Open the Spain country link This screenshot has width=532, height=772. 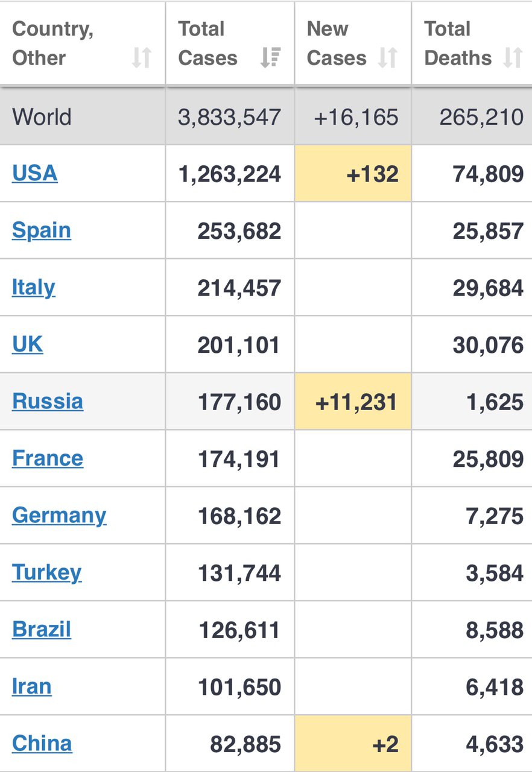(x=42, y=230)
